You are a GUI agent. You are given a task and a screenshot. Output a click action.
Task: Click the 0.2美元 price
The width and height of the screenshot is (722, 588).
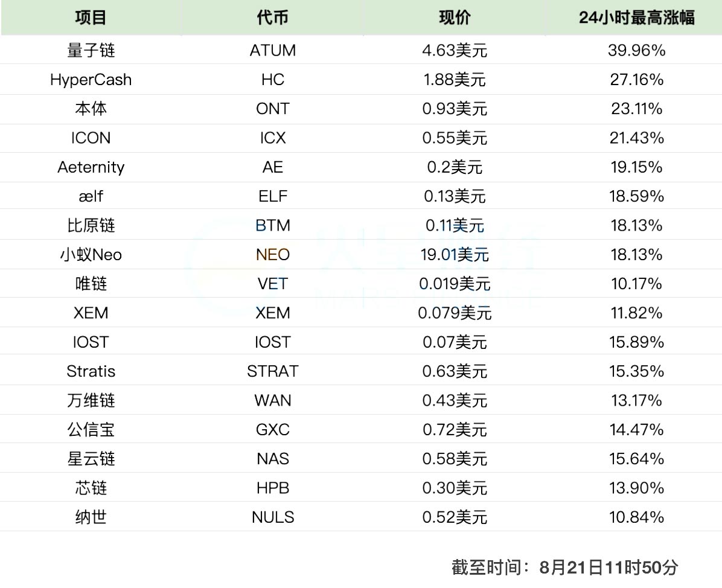coord(455,167)
